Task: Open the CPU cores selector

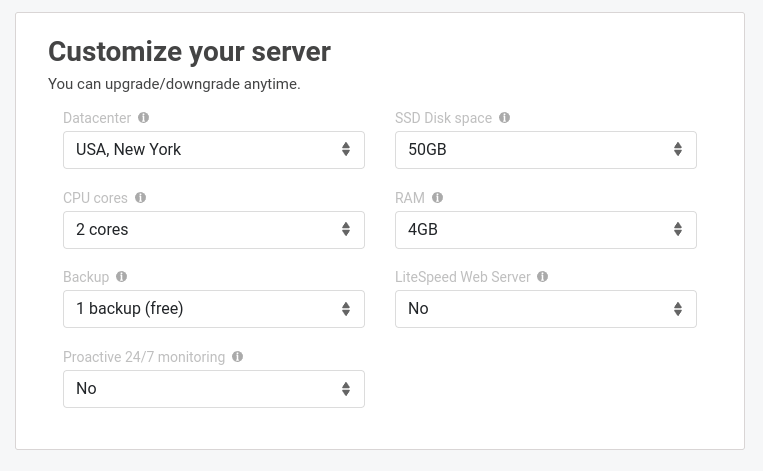Action: coord(213,230)
